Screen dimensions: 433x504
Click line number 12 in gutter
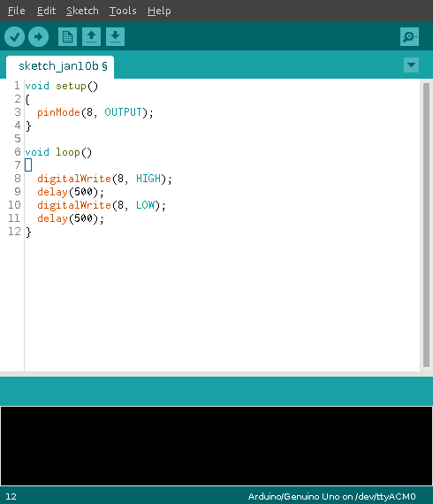(14, 232)
